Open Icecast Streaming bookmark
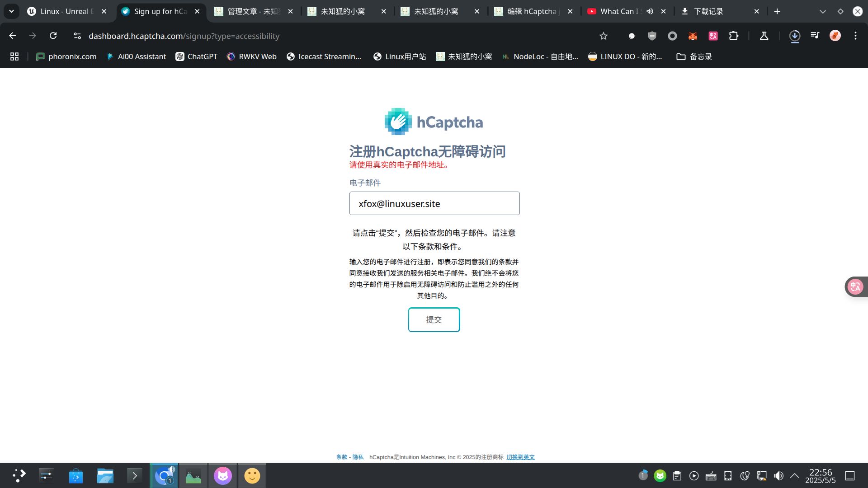The height and width of the screenshot is (488, 868). (x=324, y=56)
